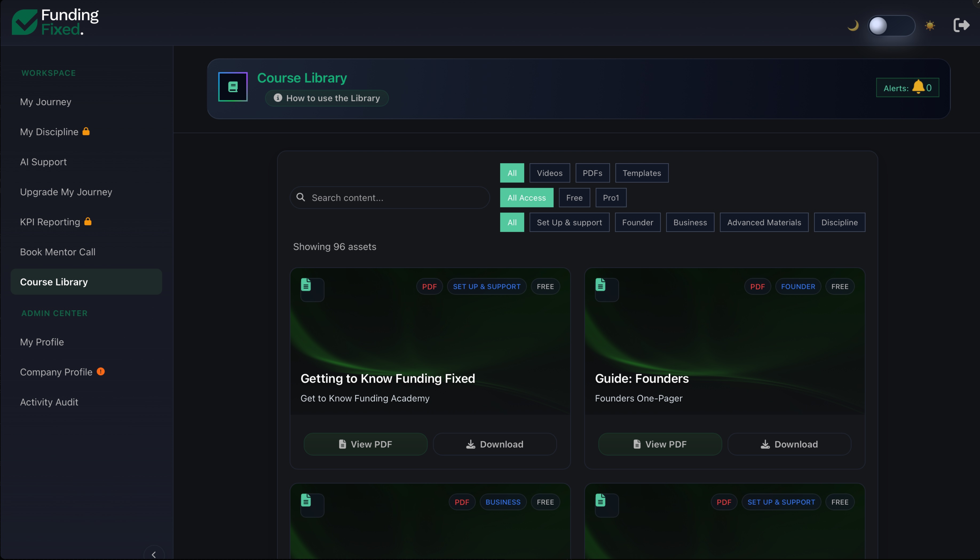
Task: Click the info icon in How to use pill
Action: [278, 98]
